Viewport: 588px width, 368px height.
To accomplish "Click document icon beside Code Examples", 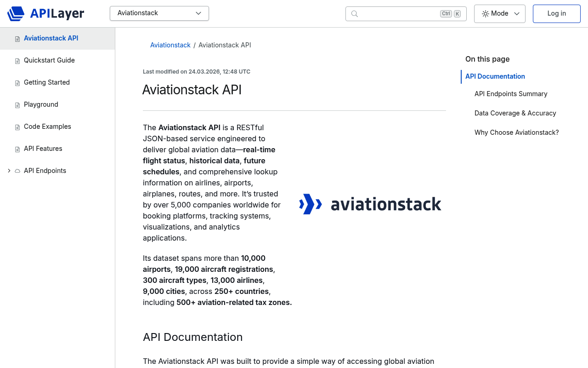I will pos(17,127).
